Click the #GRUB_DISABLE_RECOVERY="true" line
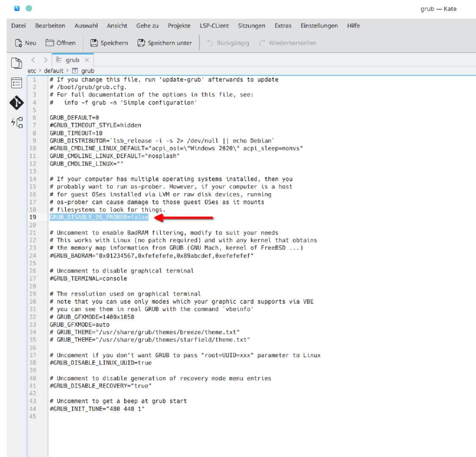This screenshot has width=476, height=457. tap(100, 386)
